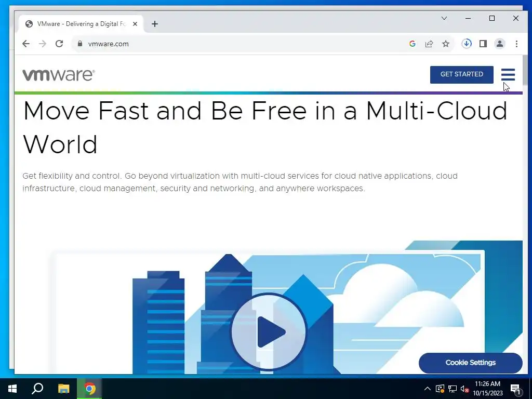The image size is (532, 399).
Task: Share this page via share icon
Action: point(429,44)
